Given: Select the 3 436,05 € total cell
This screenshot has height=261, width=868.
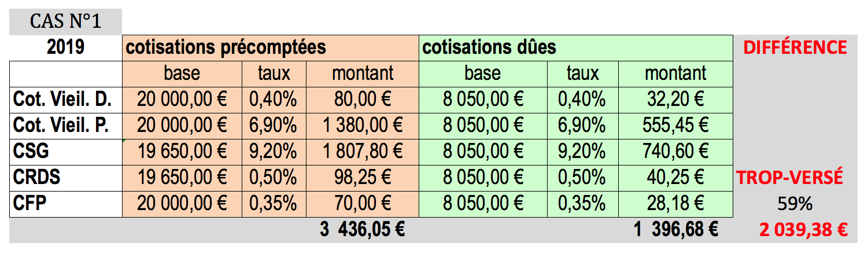Looking at the screenshot, I should click(x=363, y=230).
